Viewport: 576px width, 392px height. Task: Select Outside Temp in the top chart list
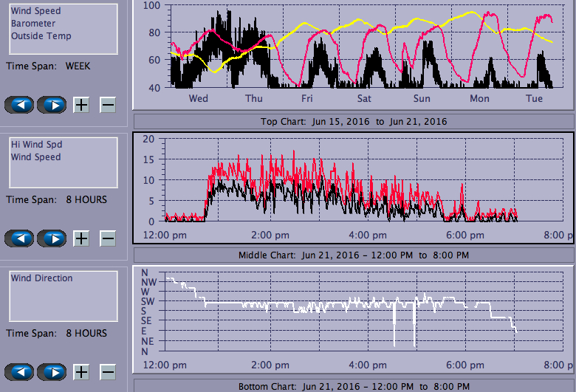[x=41, y=35]
